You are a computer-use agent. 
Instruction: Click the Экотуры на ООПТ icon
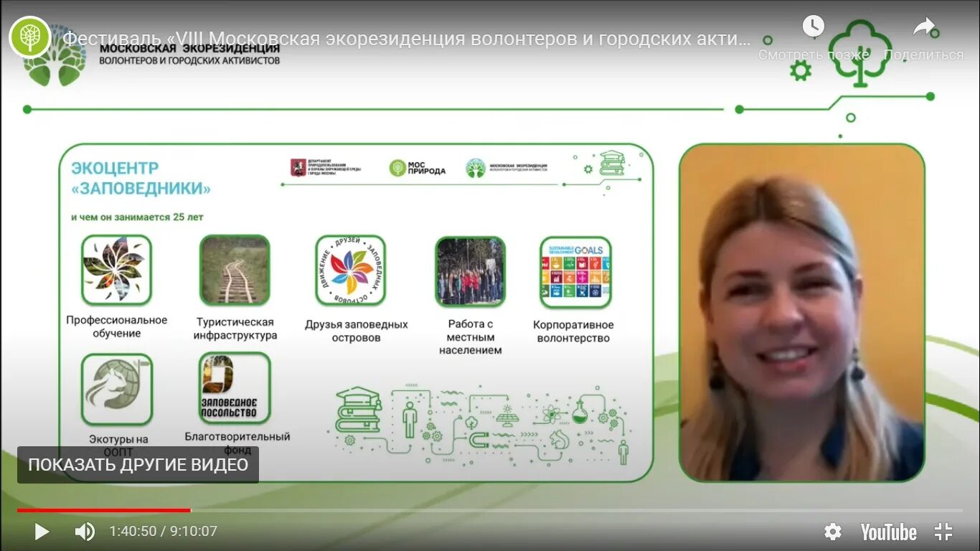pyautogui.click(x=116, y=389)
